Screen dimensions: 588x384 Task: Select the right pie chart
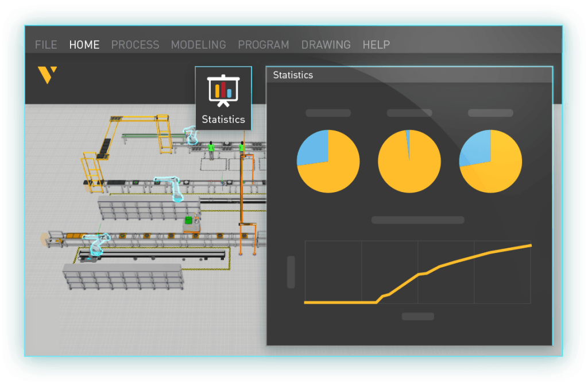point(490,162)
